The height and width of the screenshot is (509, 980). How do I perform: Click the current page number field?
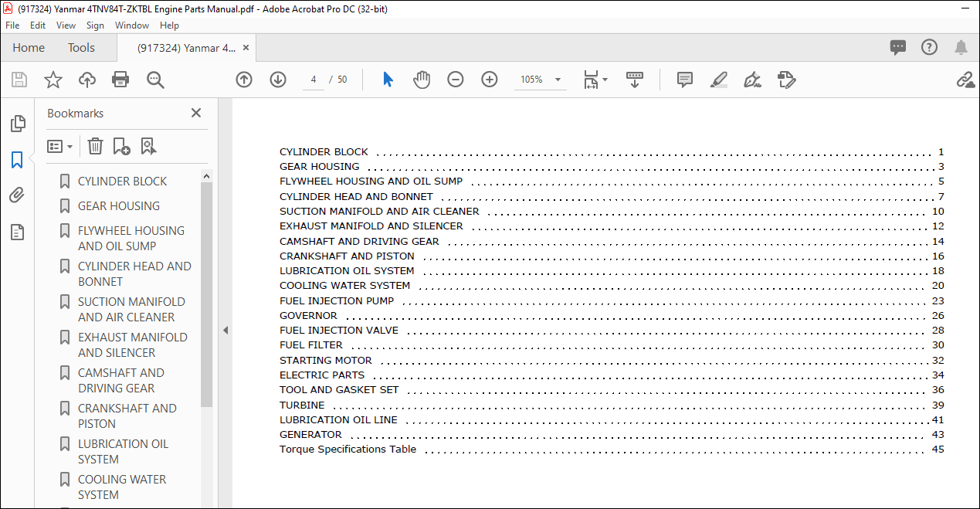314,80
